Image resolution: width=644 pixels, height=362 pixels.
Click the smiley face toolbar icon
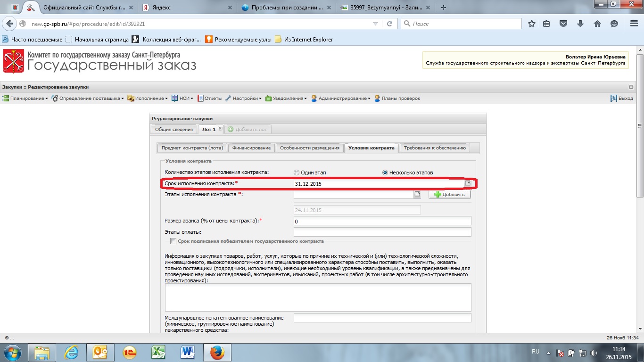[x=614, y=24]
